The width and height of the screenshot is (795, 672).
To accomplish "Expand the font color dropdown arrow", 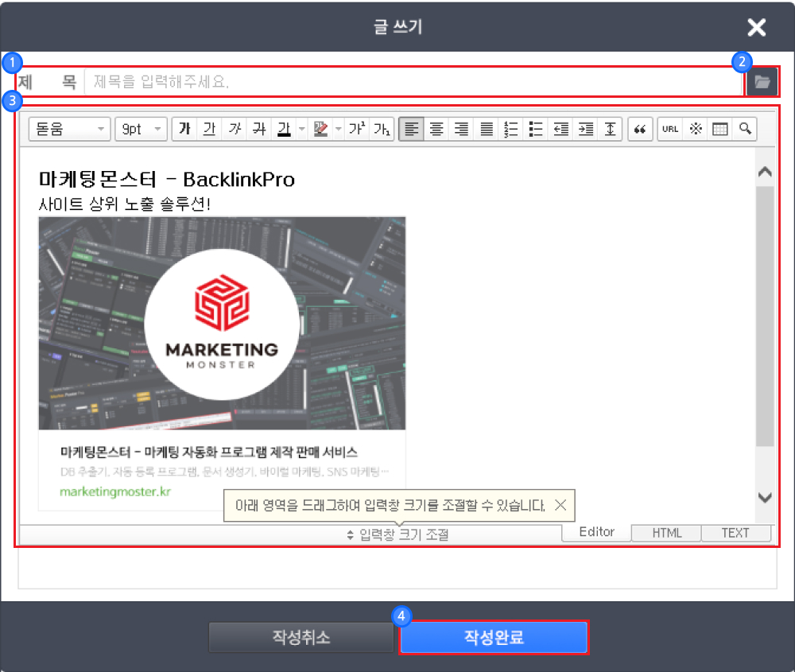I will (x=301, y=129).
